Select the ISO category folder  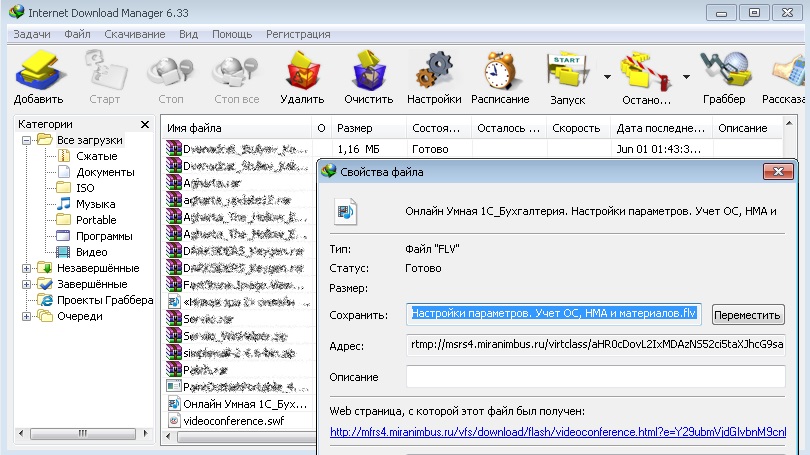(x=85, y=188)
